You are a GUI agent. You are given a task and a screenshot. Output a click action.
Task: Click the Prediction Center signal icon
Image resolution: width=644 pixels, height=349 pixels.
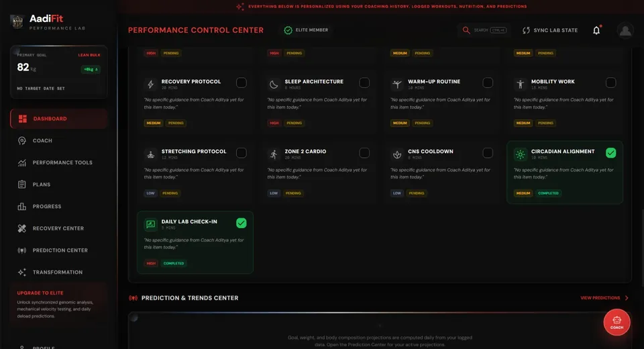click(x=21, y=250)
